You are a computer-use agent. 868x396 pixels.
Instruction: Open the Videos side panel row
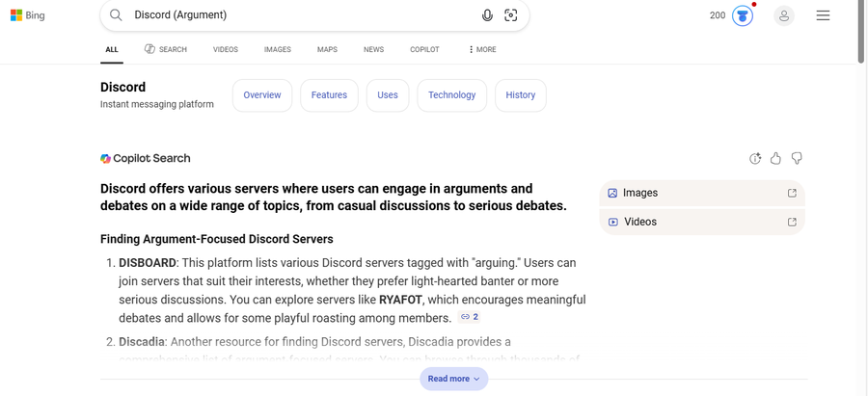pyautogui.click(x=702, y=222)
